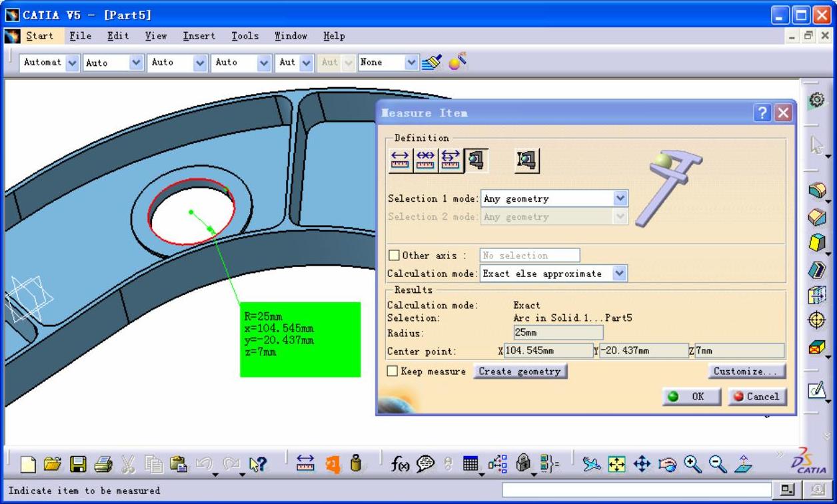837x504 pixels.
Task: Click the Fly mode airplane icon
Action: (591, 464)
